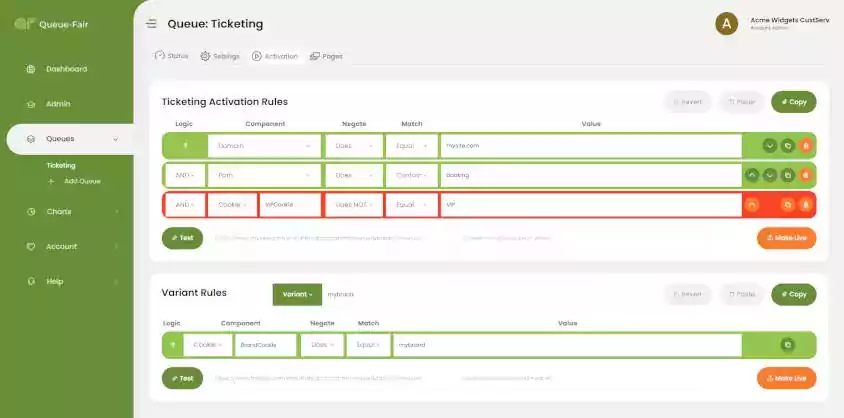
Task: Click Add Queue link in sidebar
Action: pos(82,181)
